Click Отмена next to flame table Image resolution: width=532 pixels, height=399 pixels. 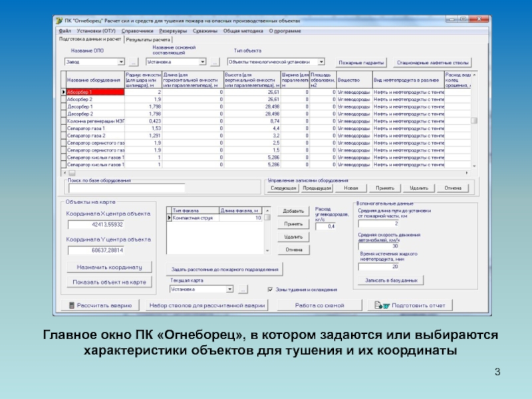pyautogui.click(x=293, y=250)
